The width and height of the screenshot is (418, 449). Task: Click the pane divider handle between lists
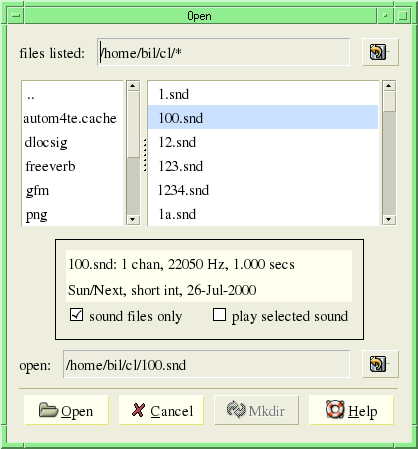coord(145,155)
